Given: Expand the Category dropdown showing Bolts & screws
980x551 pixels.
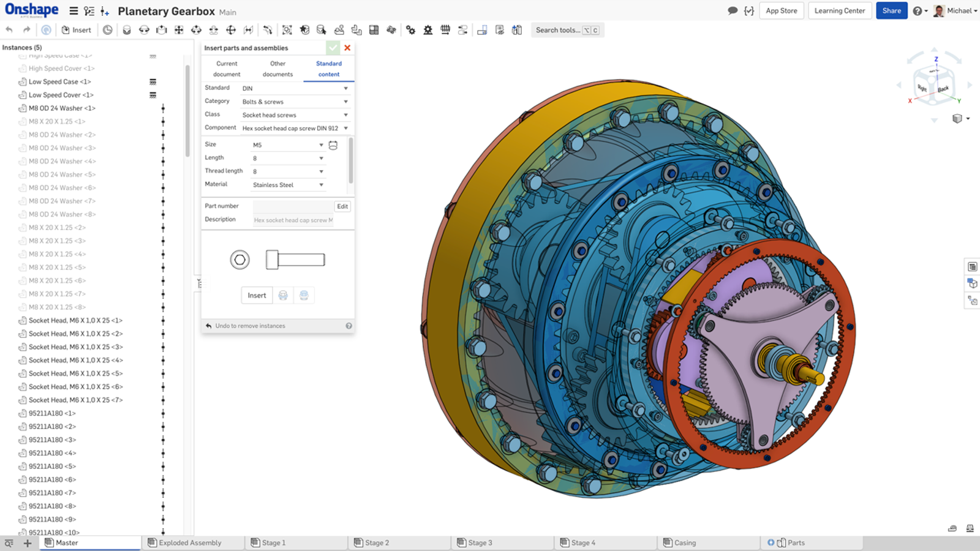Looking at the screenshot, I should click(295, 102).
